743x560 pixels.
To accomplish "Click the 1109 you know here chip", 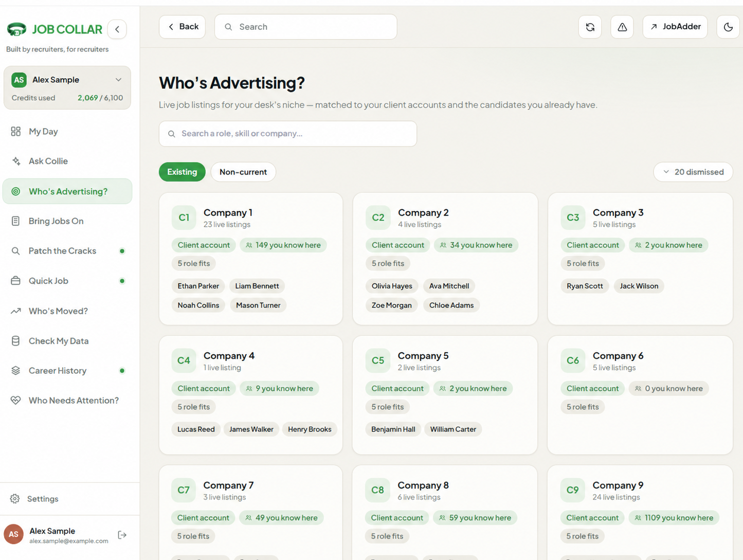I will 674,518.
